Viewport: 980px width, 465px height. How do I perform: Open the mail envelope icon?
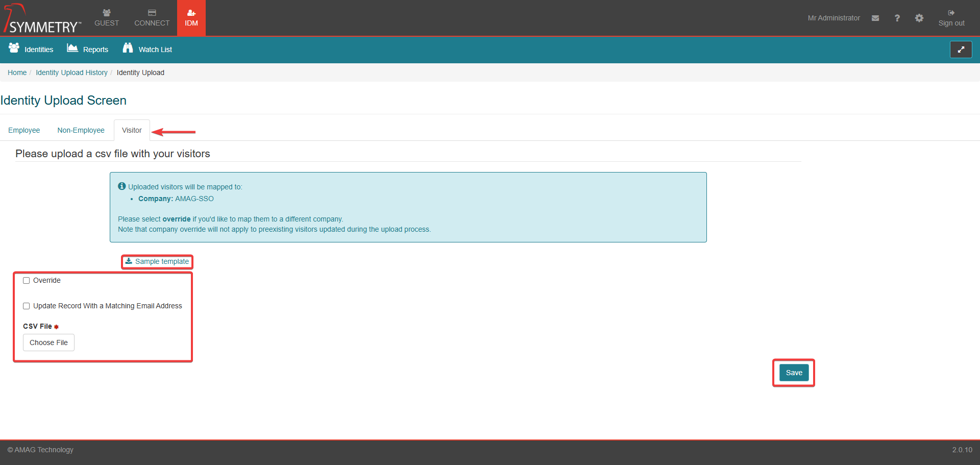(x=875, y=18)
